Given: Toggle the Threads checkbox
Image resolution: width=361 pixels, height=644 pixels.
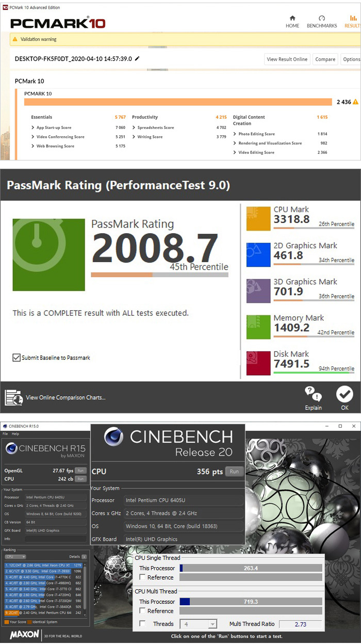Looking at the screenshot, I should (142, 624).
